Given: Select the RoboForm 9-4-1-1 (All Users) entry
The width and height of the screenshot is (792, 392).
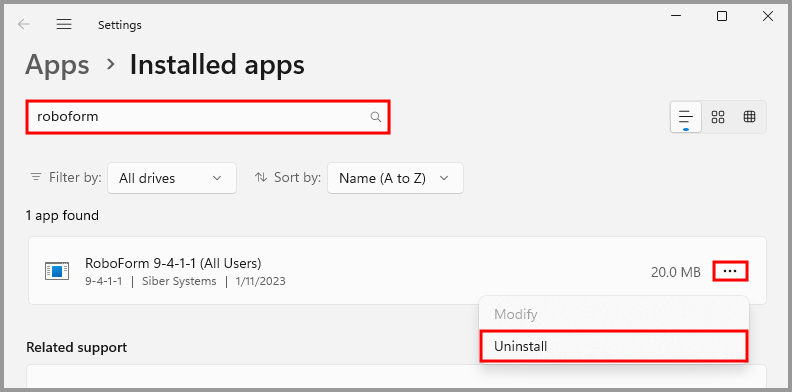Looking at the screenshot, I should [397, 271].
